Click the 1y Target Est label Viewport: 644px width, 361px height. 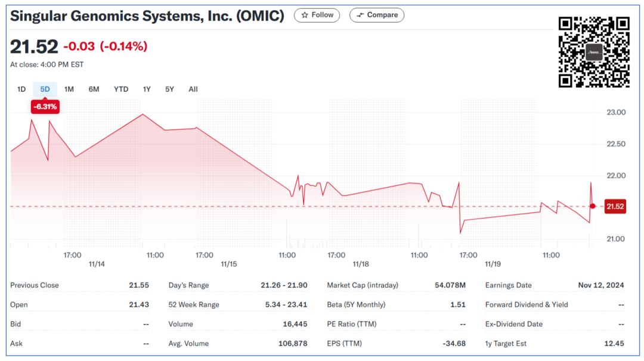pyautogui.click(x=506, y=344)
